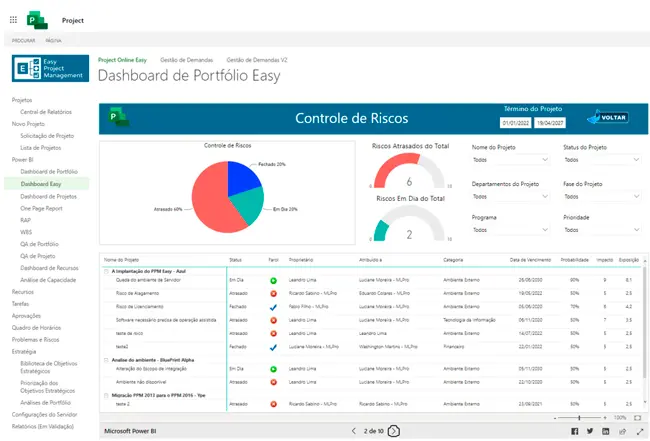Click the Easy Project Management logo
The height and width of the screenshot is (441, 650).
(50, 68)
